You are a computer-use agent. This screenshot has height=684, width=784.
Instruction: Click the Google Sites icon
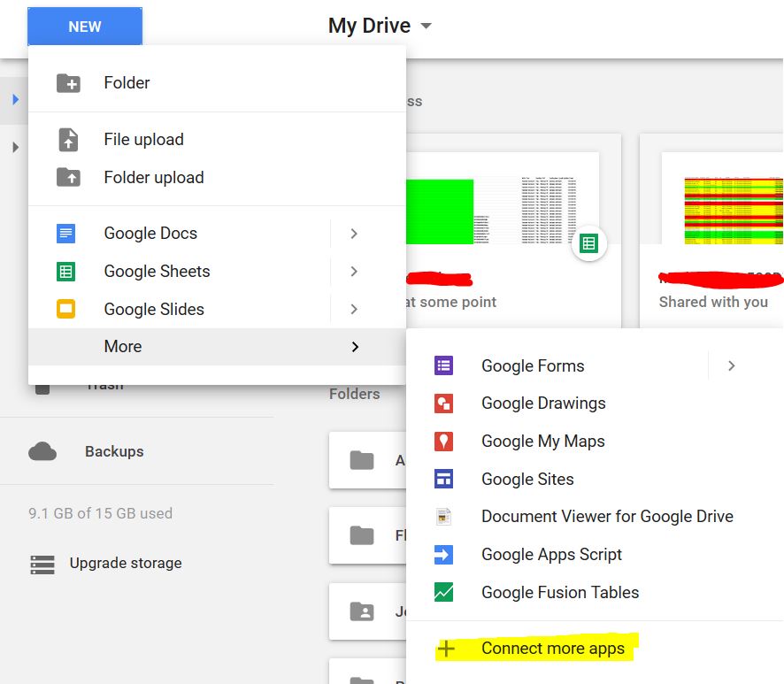click(443, 479)
